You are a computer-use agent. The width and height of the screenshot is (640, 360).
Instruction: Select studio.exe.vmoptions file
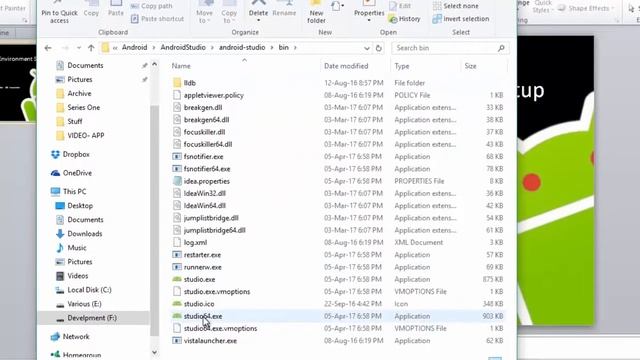point(217,291)
